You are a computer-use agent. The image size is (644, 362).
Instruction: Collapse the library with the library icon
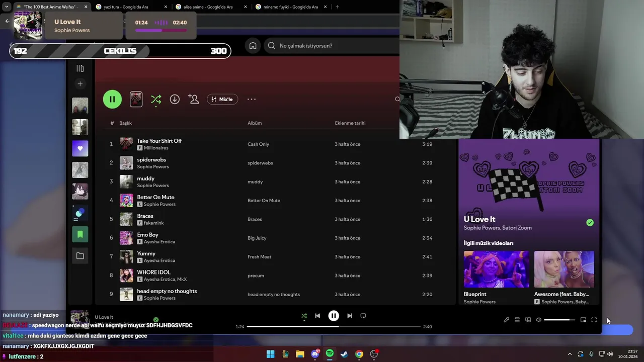80,68
